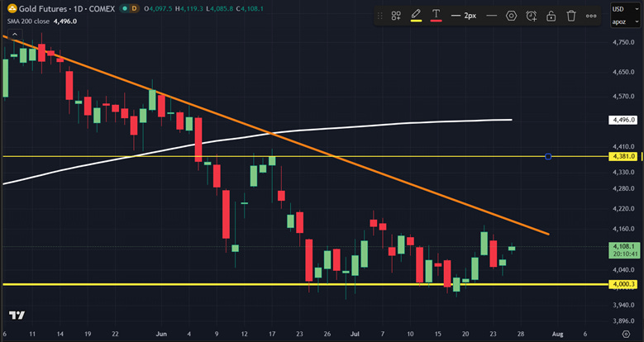
Task: Click the 4,000.3 yellow price label
Action: [624, 284]
